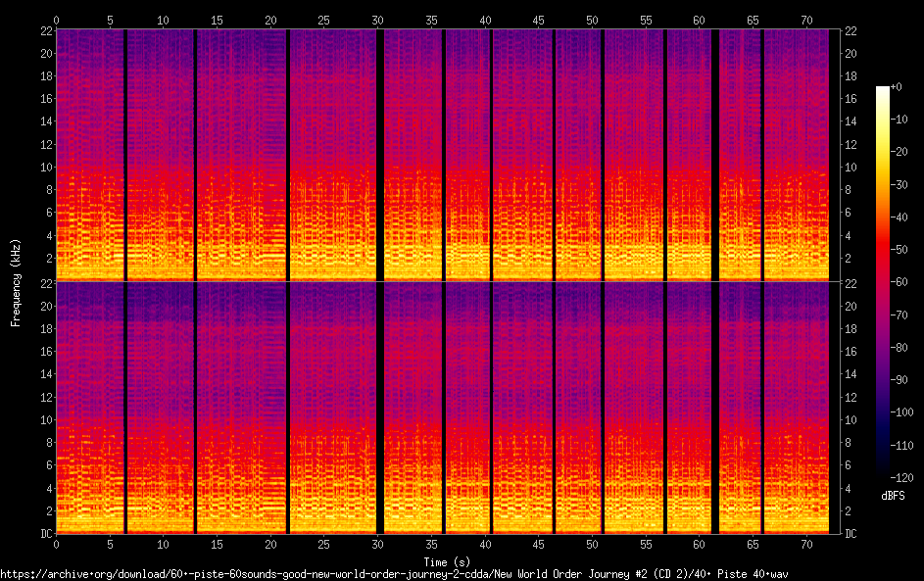924x581 pixels.
Task: Click the Frequency (kHz) axis title
Action: (16, 282)
